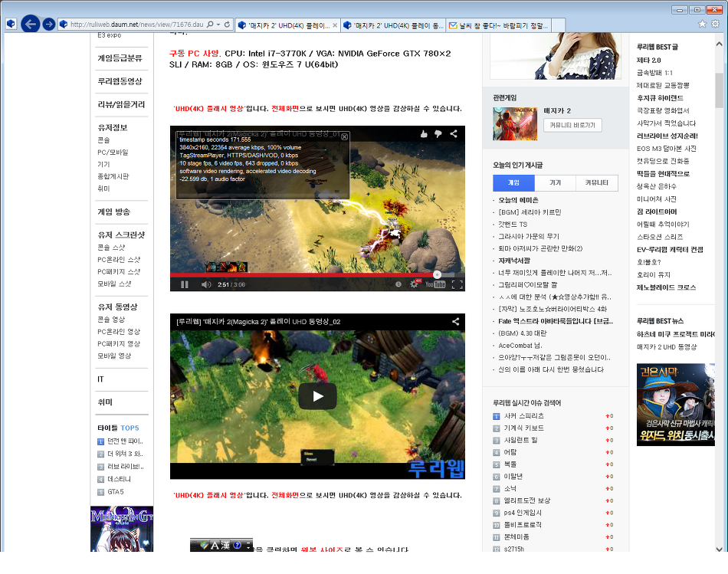Open the browser favorites star
Image resolution: width=728 pixels, height=574 pixels.
click(702, 24)
